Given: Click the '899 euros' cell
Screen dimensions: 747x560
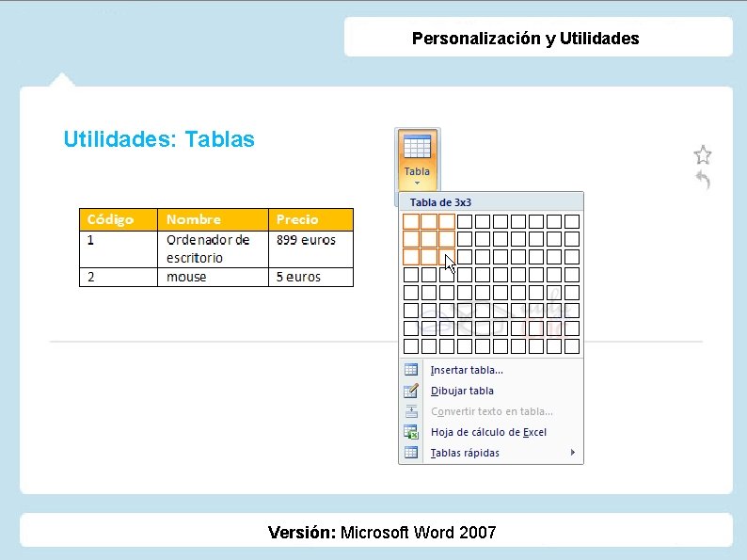Looking at the screenshot, I should click(x=310, y=249).
